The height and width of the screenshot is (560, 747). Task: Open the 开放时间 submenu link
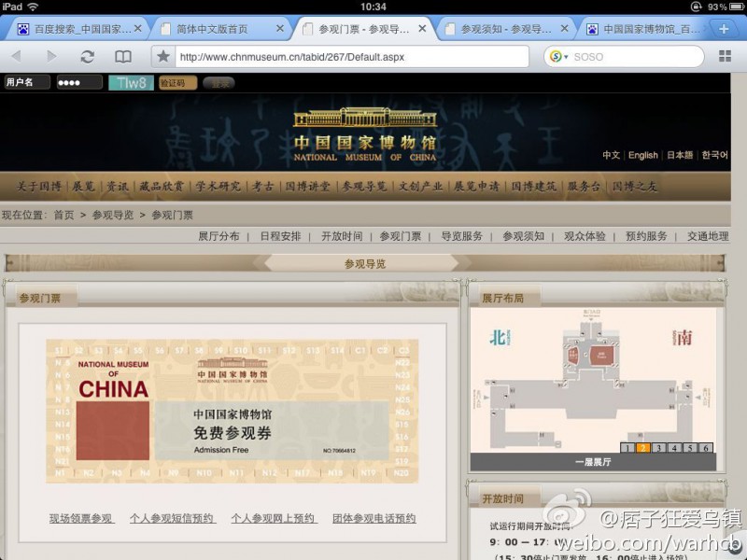[x=342, y=236]
